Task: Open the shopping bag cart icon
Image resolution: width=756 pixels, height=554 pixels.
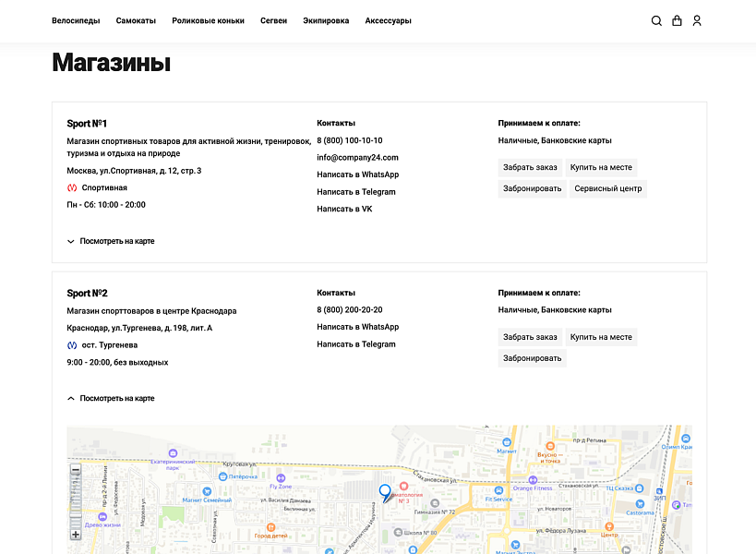Action: pos(677,20)
